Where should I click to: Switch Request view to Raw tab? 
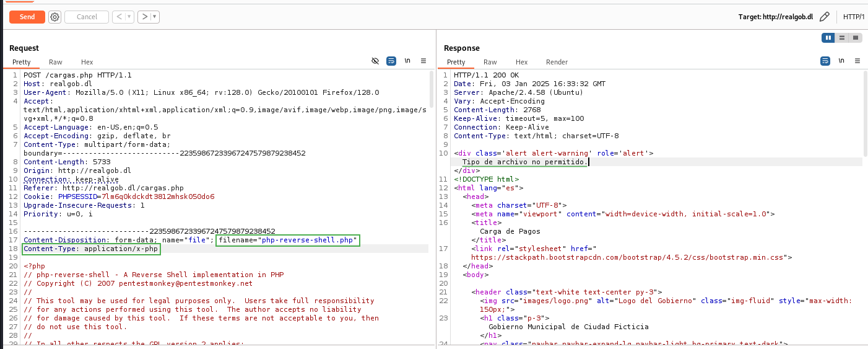click(x=56, y=62)
